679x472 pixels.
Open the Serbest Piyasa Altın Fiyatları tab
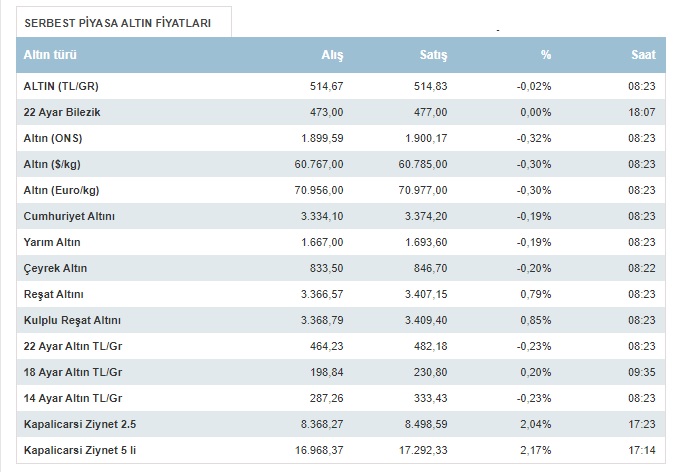118,22
